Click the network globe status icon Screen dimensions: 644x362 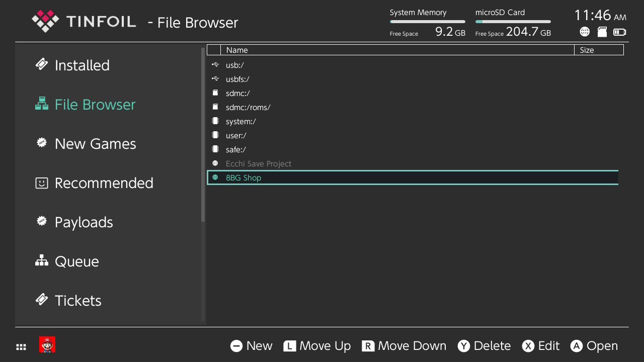585,32
